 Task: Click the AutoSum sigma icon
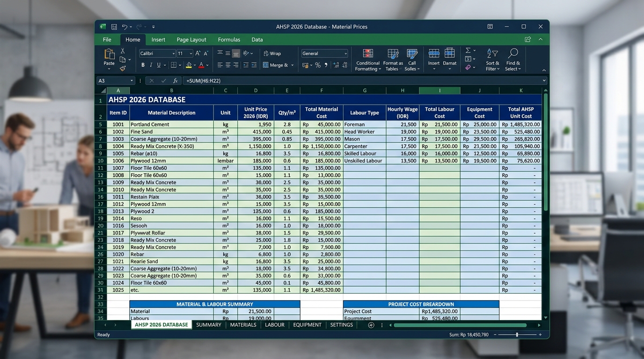(468, 50)
